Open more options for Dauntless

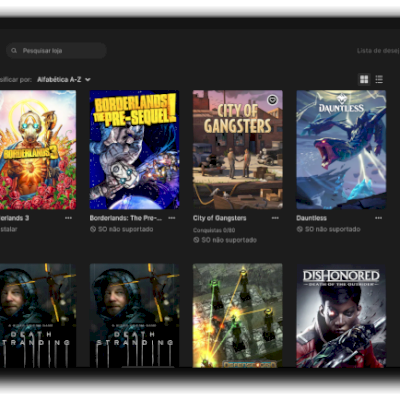(x=378, y=218)
